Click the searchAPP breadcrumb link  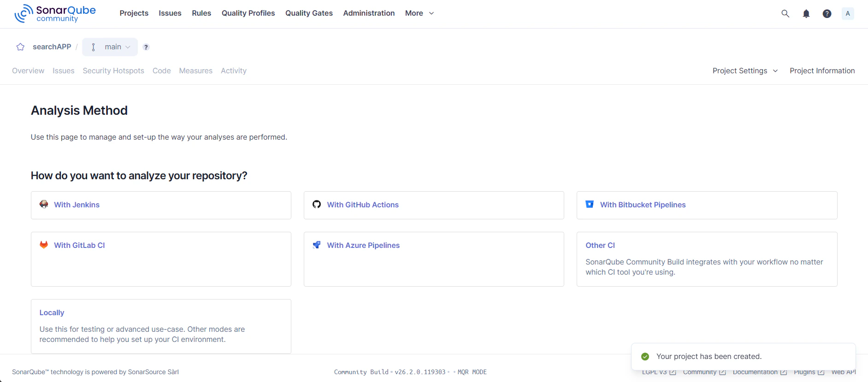click(x=52, y=47)
